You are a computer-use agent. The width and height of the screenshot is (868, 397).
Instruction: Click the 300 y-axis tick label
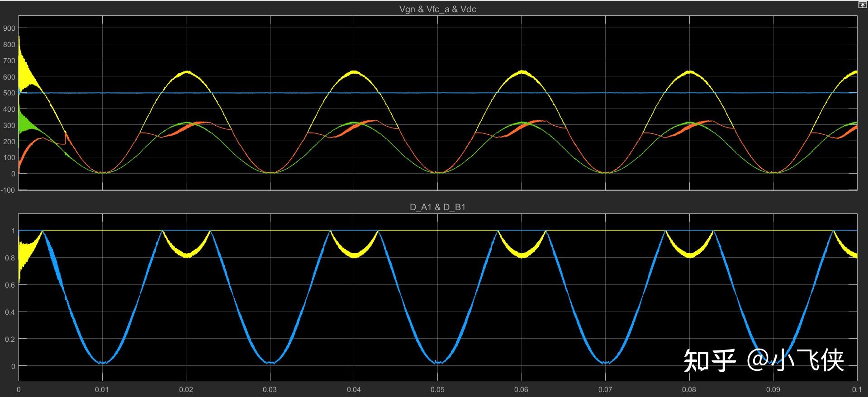pyautogui.click(x=9, y=125)
